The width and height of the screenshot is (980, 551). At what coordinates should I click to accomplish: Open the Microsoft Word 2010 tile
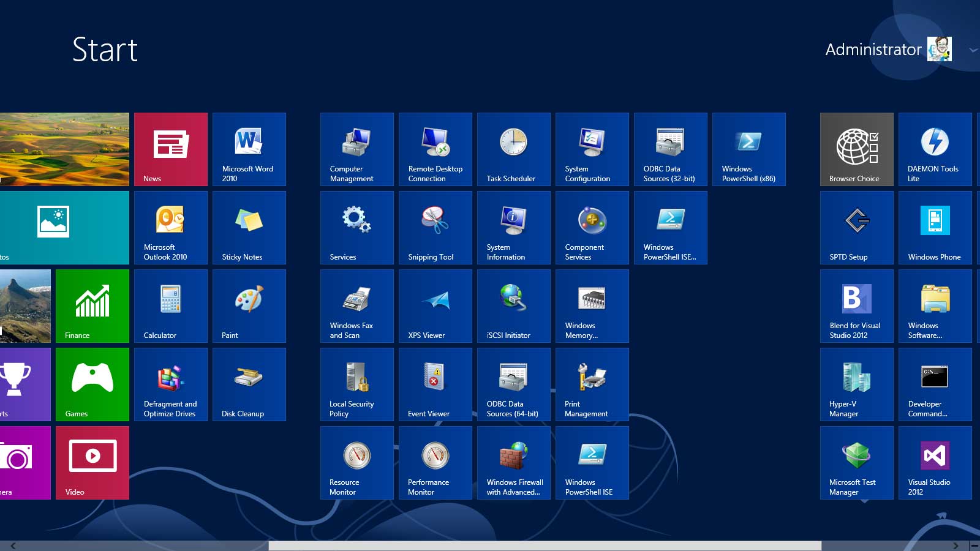coord(249,149)
